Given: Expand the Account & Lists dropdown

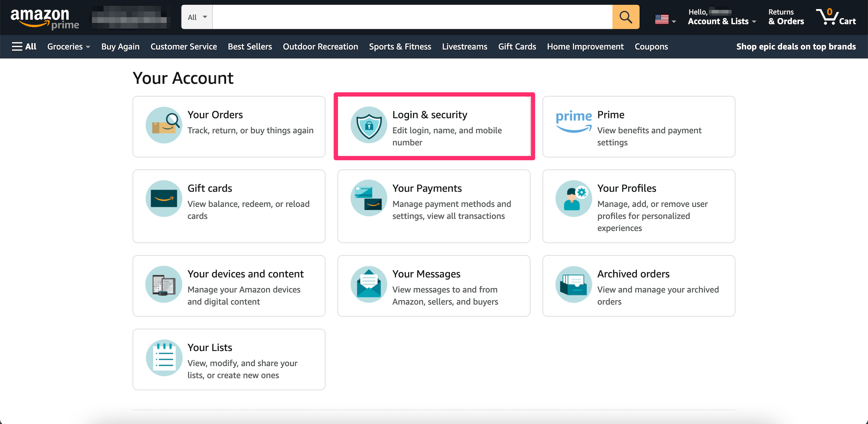Looking at the screenshot, I should (721, 22).
